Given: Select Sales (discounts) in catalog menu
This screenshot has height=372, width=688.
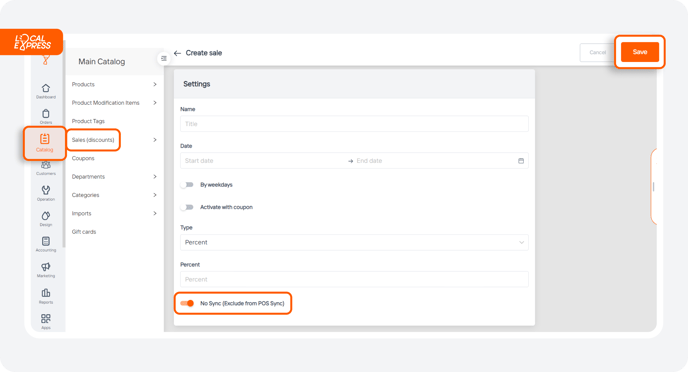Looking at the screenshot, I should (93, 140).
